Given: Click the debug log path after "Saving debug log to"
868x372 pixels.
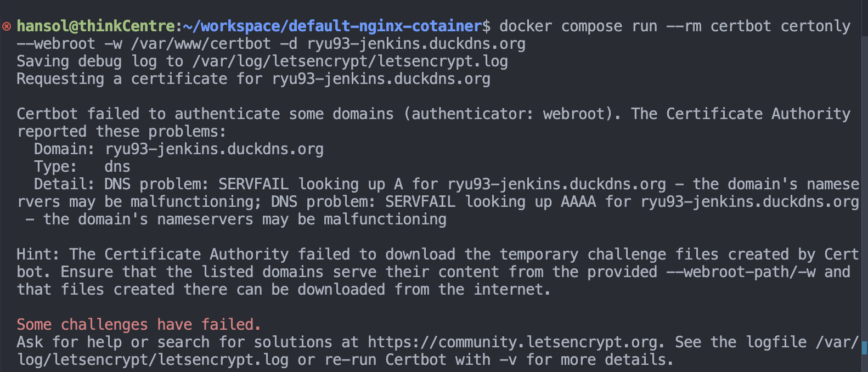Looking at the screenshot, I should pos(350,61).
